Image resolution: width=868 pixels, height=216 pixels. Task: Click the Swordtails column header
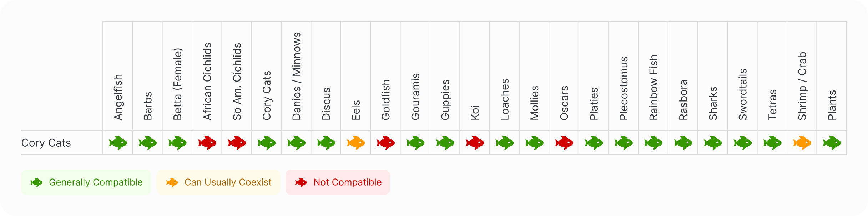click(x=743, y=94)
